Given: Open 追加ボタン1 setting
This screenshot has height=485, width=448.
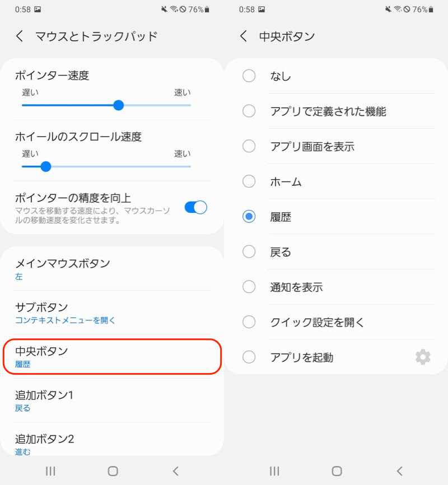Looking at the screenshot, I should point(112,400).
